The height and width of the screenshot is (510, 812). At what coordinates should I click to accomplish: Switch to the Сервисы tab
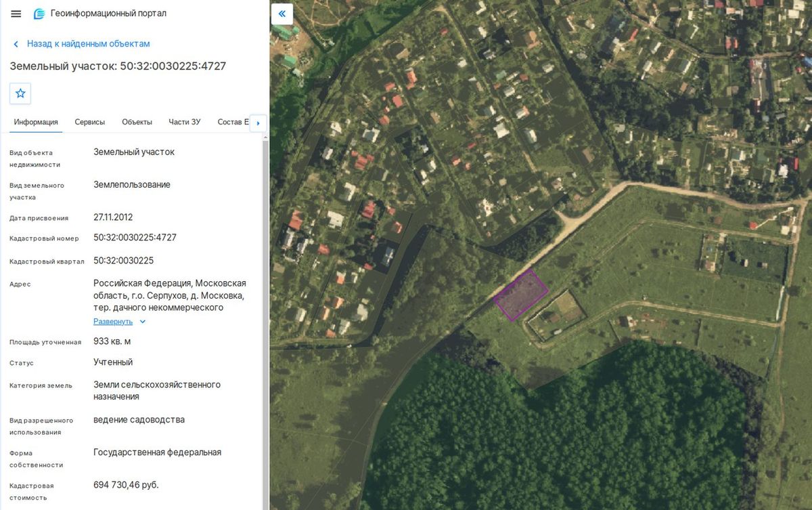pyautogui.click(x=90, y=122)
